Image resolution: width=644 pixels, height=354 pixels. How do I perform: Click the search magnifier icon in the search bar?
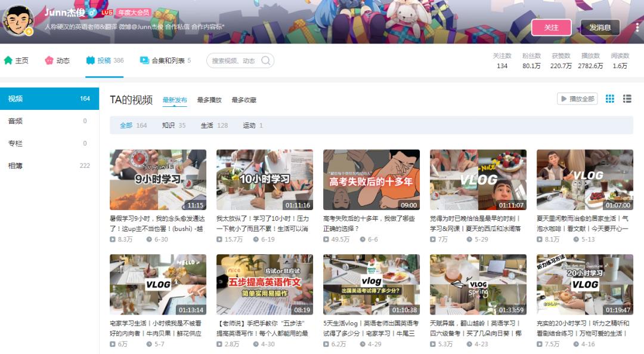(x=265, y=60)
